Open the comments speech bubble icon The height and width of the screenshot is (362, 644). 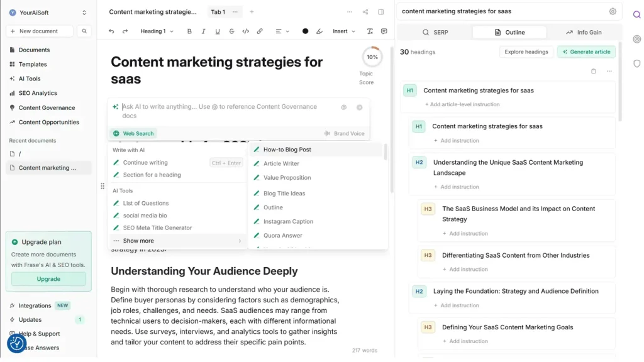point(384,31)
